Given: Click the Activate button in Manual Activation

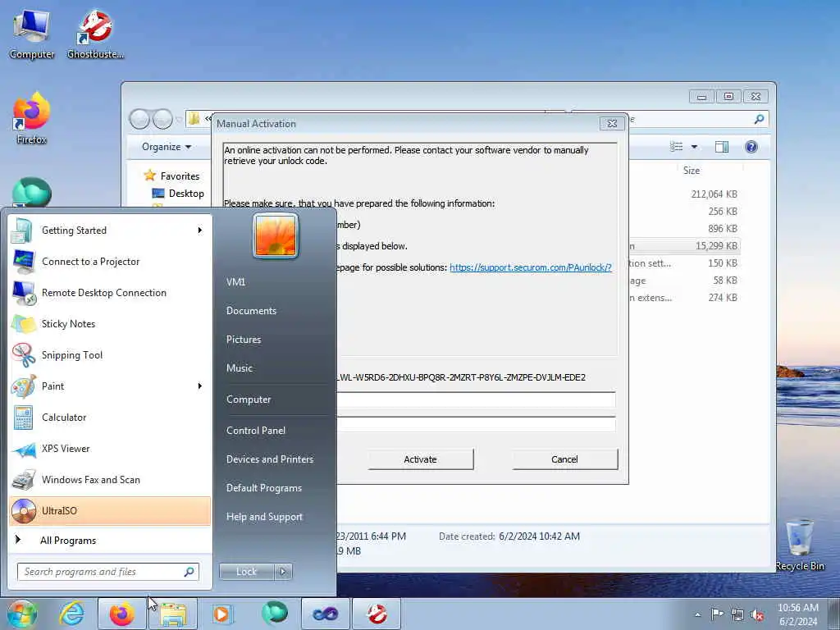Looking at the screenshot, I should pos(421,459).
